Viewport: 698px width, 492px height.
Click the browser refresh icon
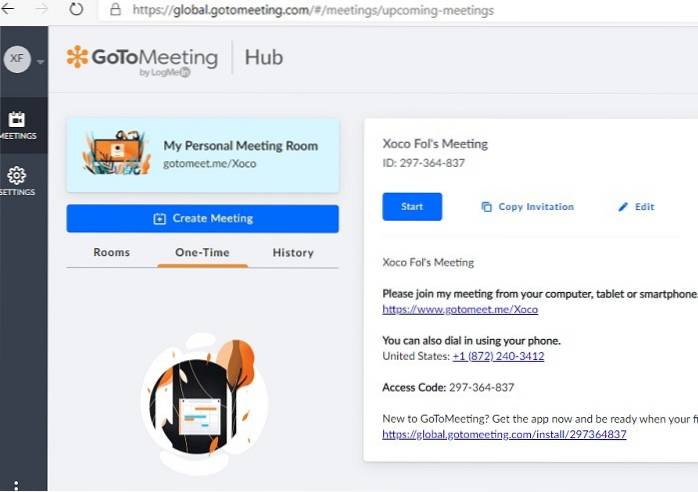pyautogui.click(x=76, y=10)
